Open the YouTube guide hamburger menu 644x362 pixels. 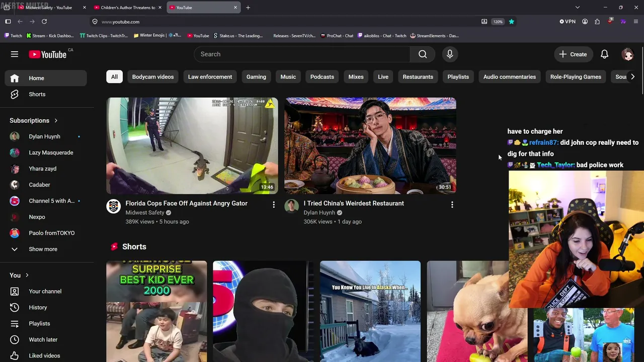pyautogui.click(x=15, y=54)
